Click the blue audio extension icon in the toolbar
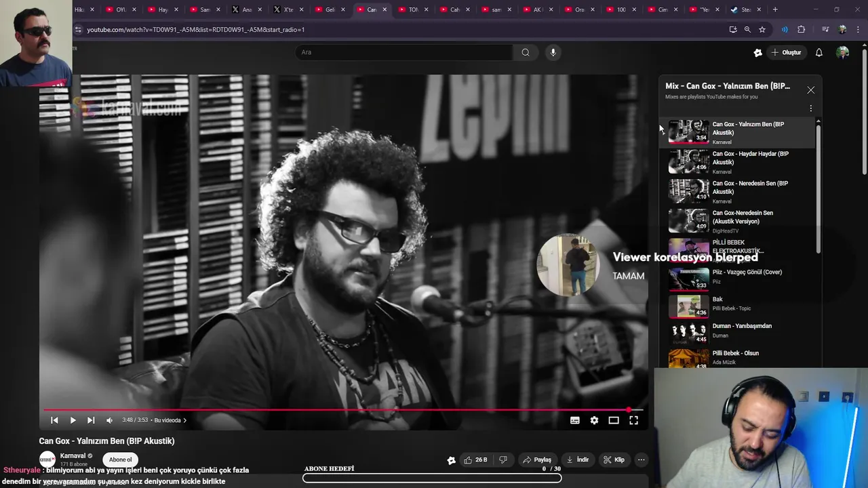 coord(785,30)
